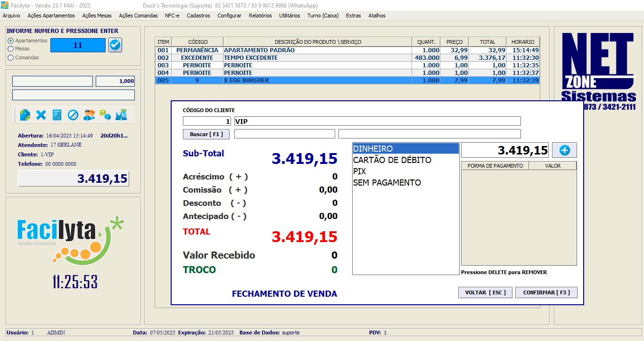Open the receipt icon in toolbar
Viewport: 644px width, 341px height.
point(57,114)
